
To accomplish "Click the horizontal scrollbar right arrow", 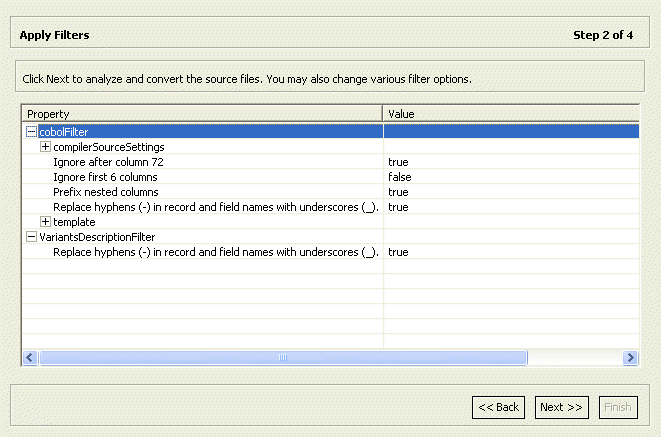I will point(630,358).
